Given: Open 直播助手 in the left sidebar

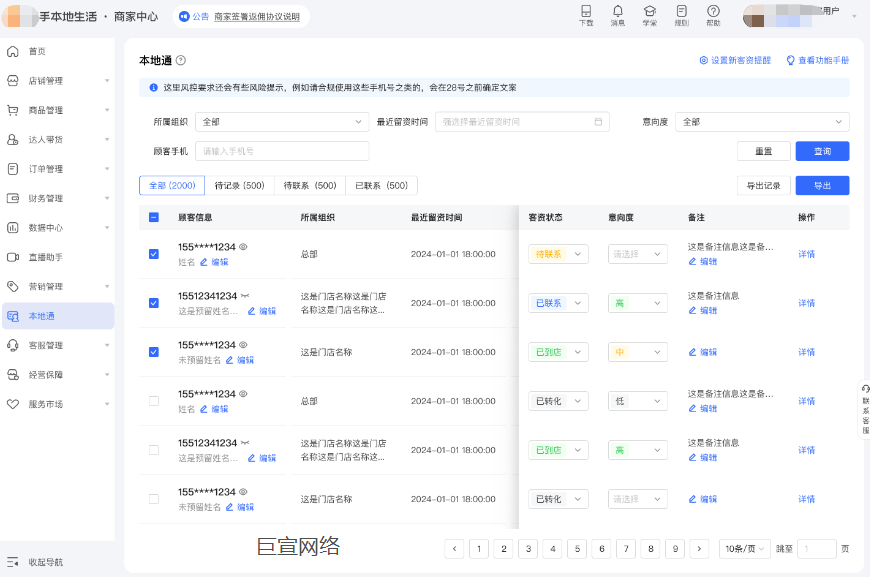Looking at the screenshot, I should click(45, 257).
